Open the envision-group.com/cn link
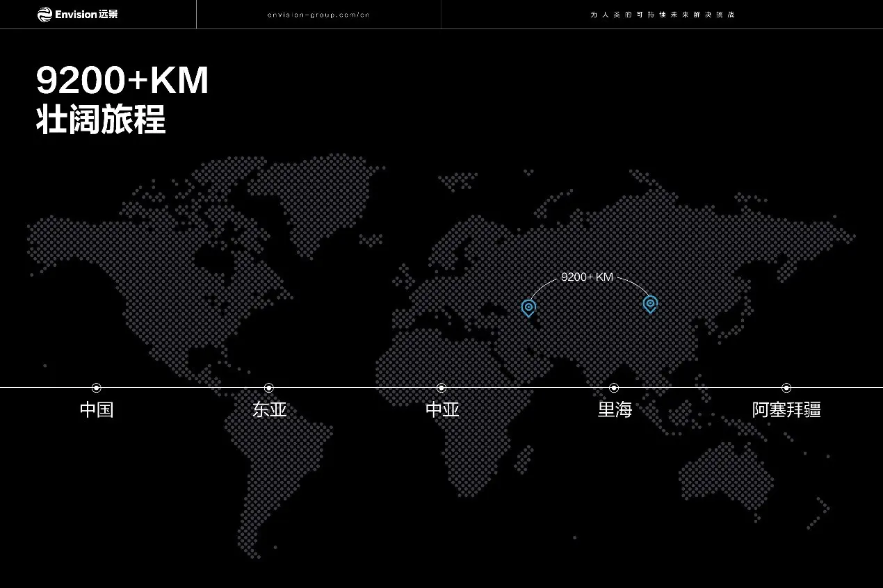This screenshot has height=588, width=883. (x=318, y=15)
